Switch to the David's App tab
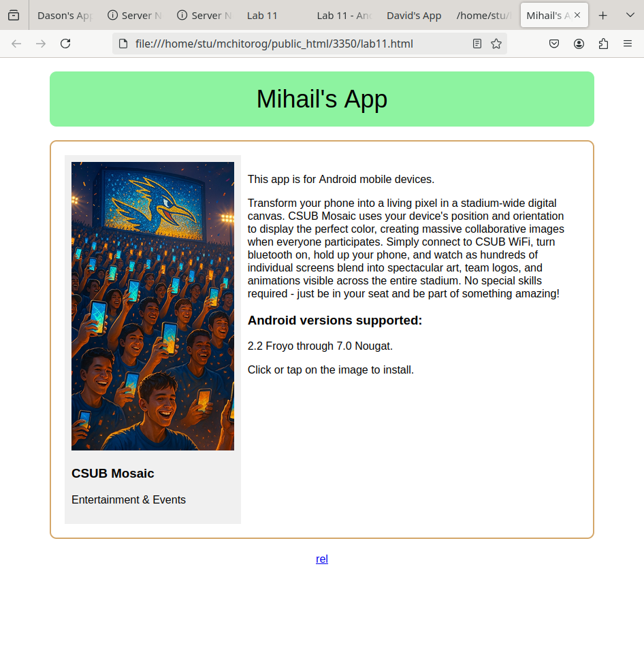This screenshot has height=658, width=644. [x=414, y=16]
